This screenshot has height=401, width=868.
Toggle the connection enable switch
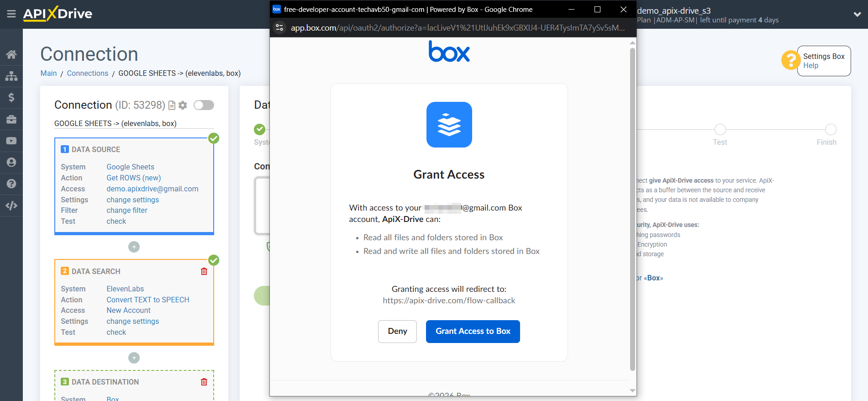[204, 105]
